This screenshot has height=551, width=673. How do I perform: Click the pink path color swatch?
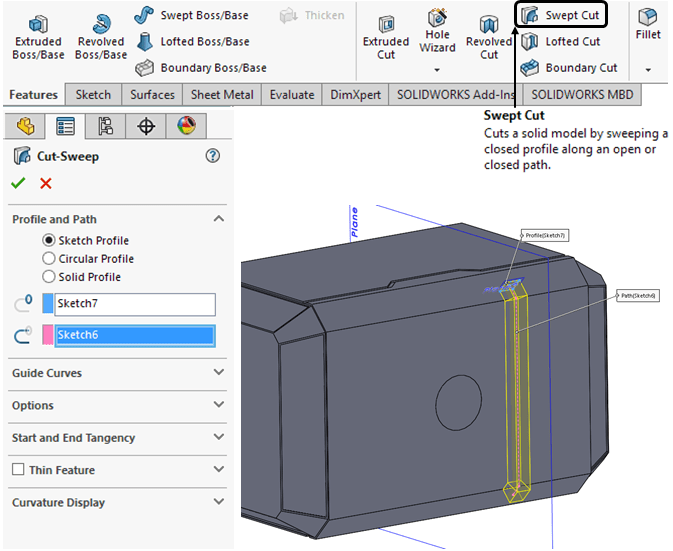48,335
